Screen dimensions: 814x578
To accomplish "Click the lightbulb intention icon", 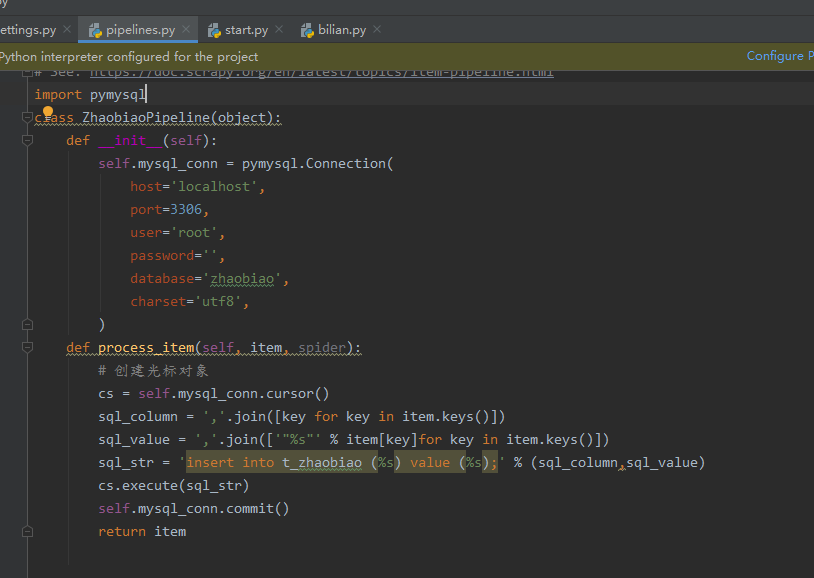I will (x=48, y=112).
